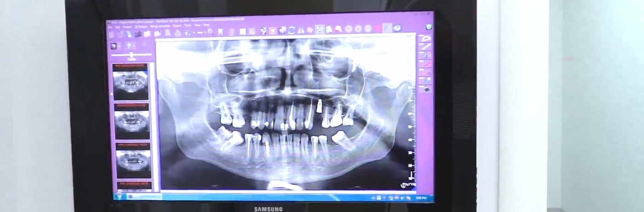Select the highlighted face frame icon

[320, 29]
